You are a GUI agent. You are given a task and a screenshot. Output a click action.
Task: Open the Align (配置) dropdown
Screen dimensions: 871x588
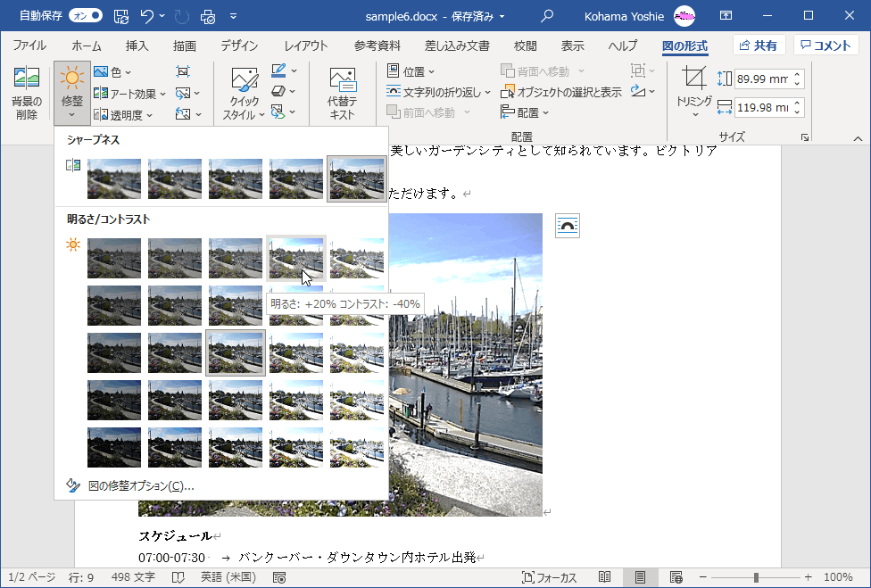[525, 112]
